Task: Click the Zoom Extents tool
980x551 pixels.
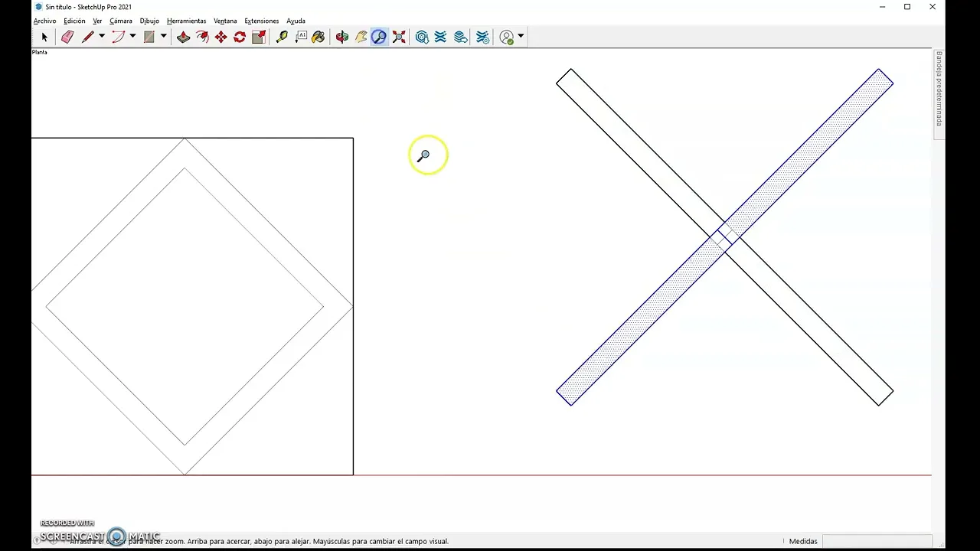Action: (399, 37)
